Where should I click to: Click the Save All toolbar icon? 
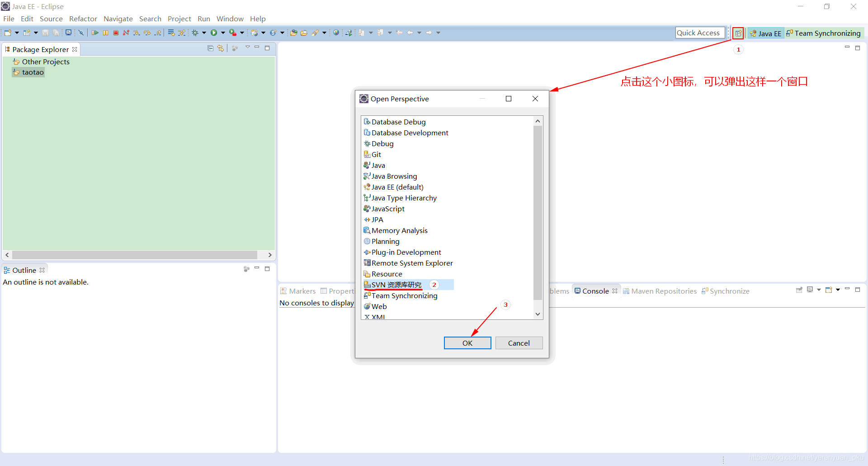pyautogui.click(x=56, y=33)
